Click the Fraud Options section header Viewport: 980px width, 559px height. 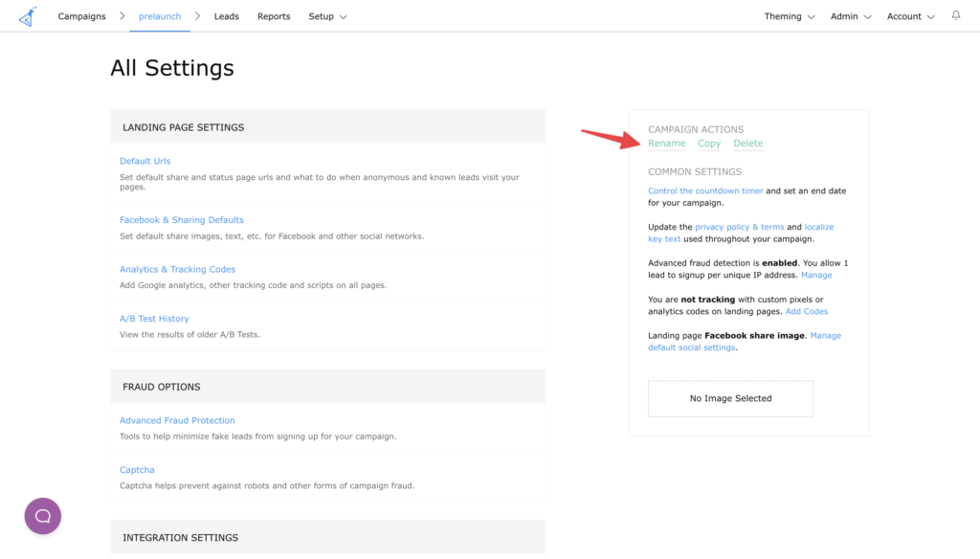[327, 387]
